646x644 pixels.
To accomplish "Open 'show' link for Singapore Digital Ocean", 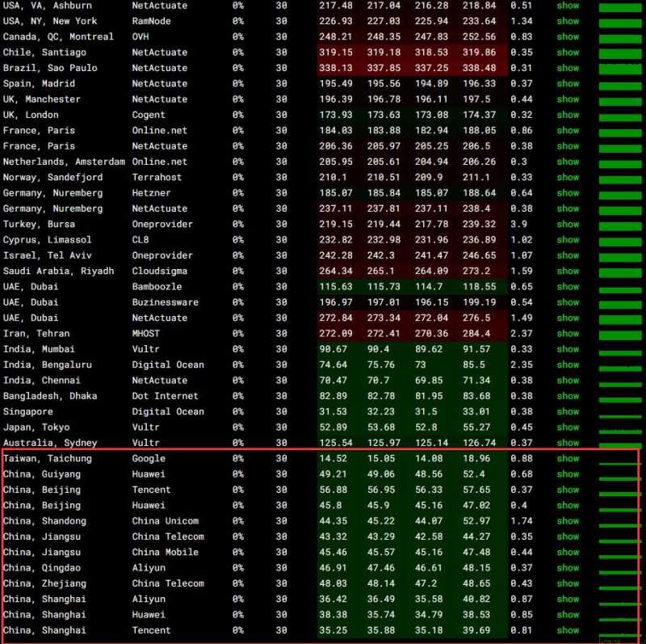I will point(568,411).
